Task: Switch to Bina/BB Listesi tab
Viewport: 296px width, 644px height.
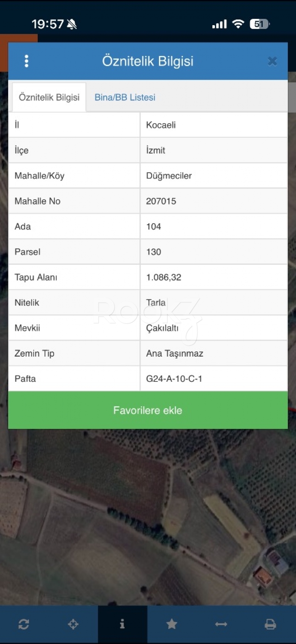Action: [x=125, y=97]
